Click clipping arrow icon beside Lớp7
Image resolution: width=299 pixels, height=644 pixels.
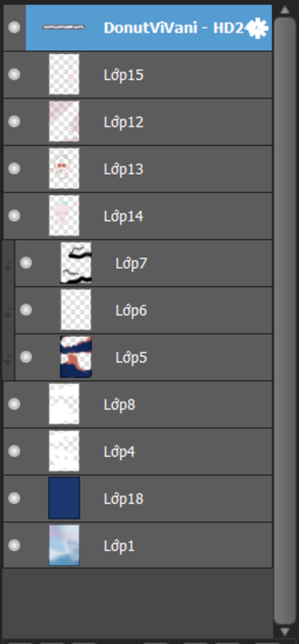coord(8,265)
